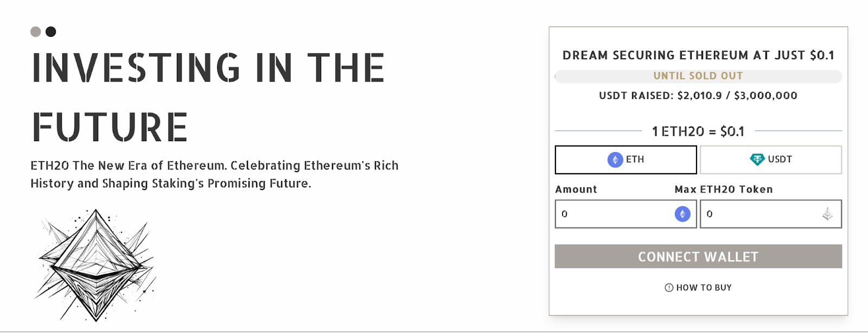868x334 pixels.
Task: Click the sketched Ethereum diamond logo artwork
Action: (x=96, y=264)
